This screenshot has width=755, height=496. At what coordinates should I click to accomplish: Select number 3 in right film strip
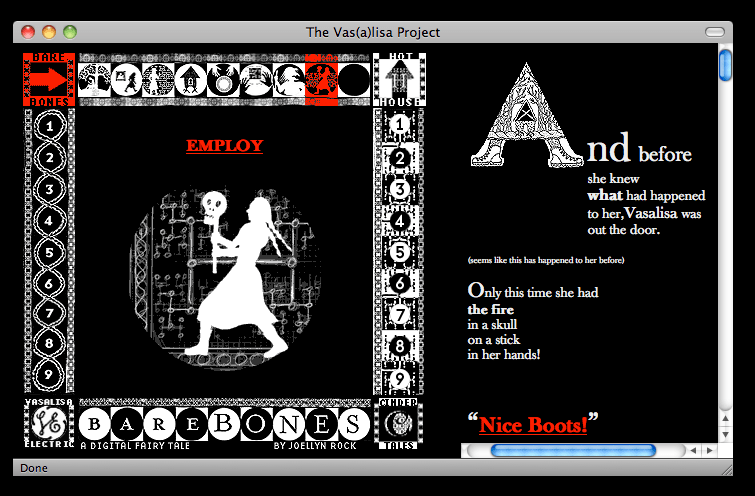pos(399,189)
